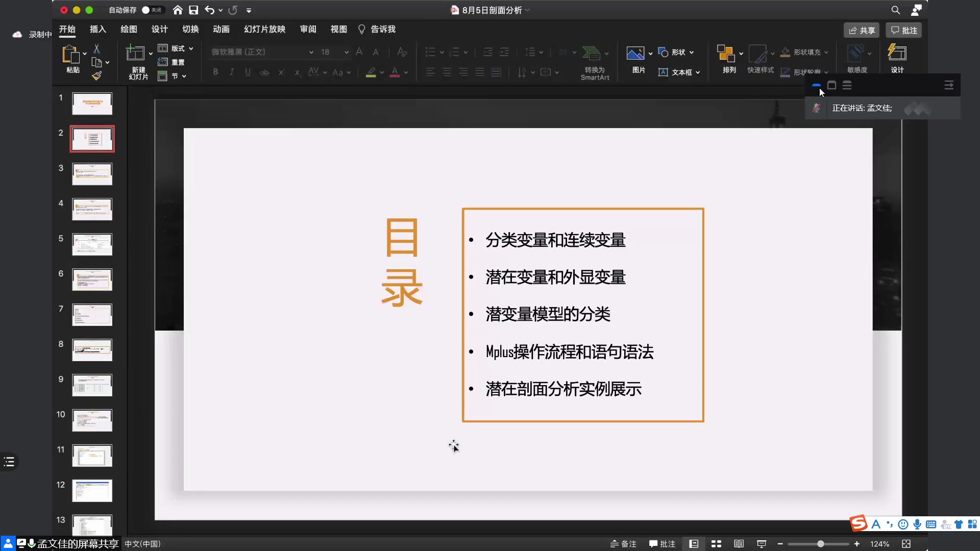Clear formatting icon next to font size
Image resolution: width=980 pixels, height=551 pixels.
[x=402, y=52]
